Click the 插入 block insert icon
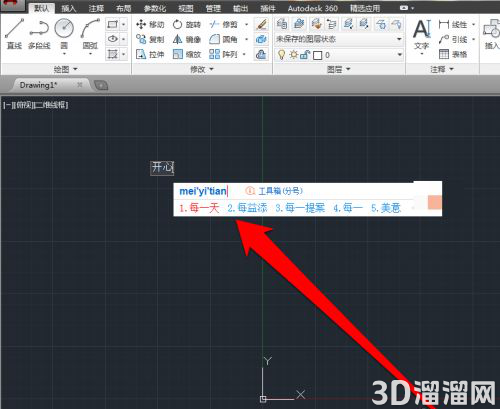Viewport: 500px width, 409px height. [x=492, y=33]
